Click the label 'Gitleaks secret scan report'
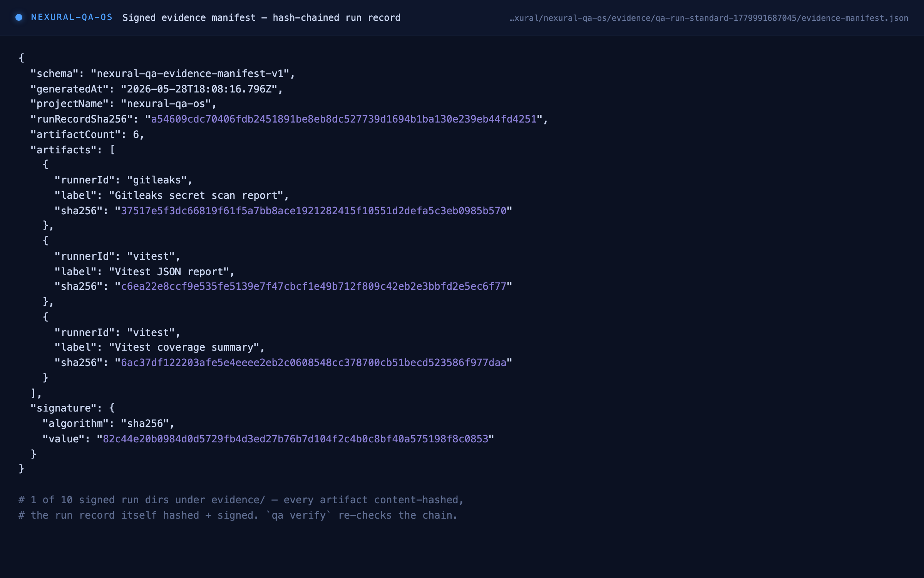Viewport: 924px width, 578px height. pos(196,195)
